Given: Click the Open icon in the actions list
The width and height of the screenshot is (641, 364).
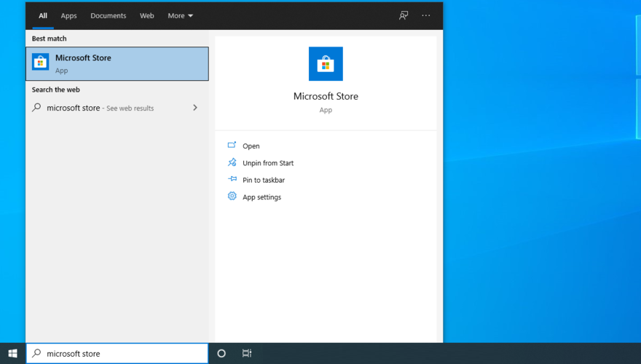Looking at the screenshot, I should [x=232, y=146].
